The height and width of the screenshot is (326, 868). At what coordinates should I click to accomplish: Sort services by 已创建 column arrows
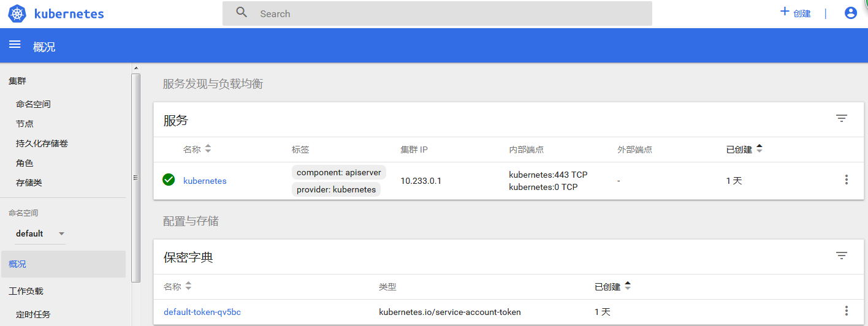[759, 149]
